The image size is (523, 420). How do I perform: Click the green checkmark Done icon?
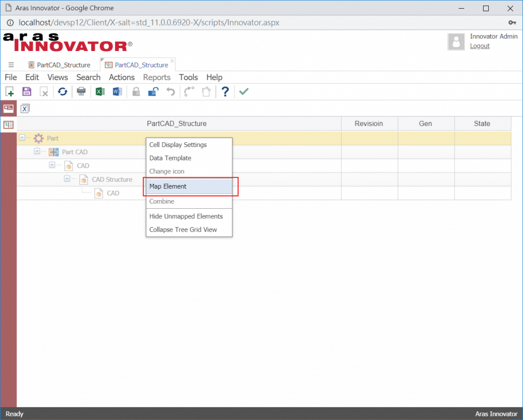coord(244,91)
